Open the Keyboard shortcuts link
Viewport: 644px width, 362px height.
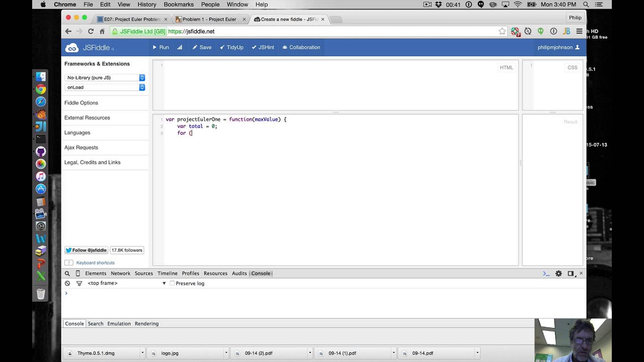96,262
